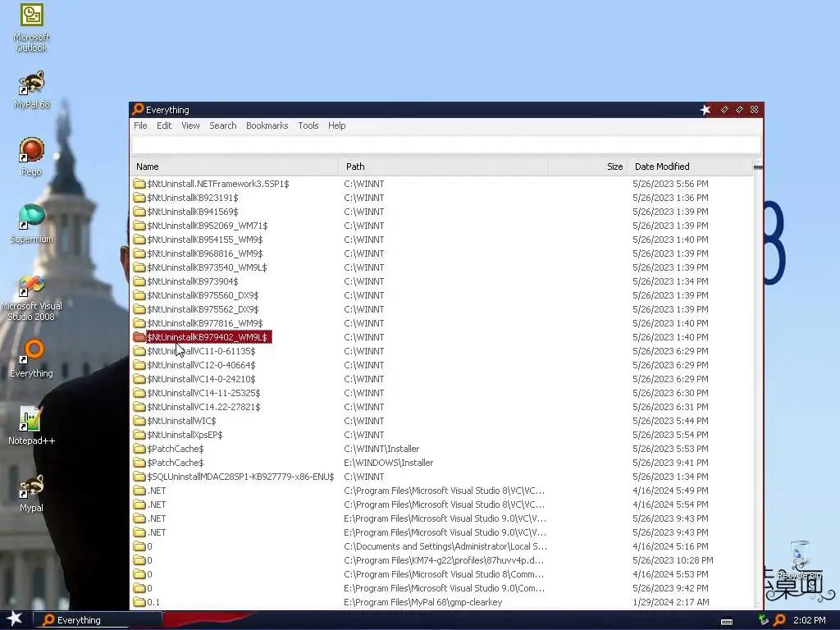The image size is (840, 630).
Task: Click the Everything taskbar button
Action: 98,620
